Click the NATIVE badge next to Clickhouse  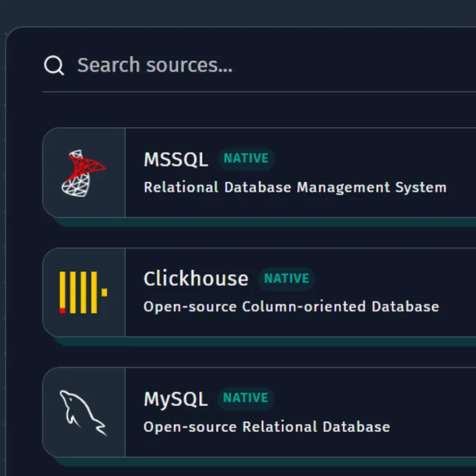(x=286, y=279)
